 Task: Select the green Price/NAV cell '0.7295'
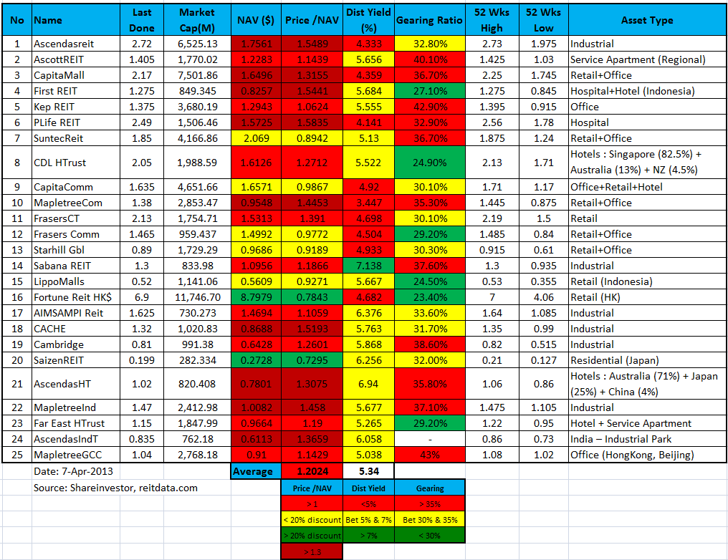tap(312, 360)
